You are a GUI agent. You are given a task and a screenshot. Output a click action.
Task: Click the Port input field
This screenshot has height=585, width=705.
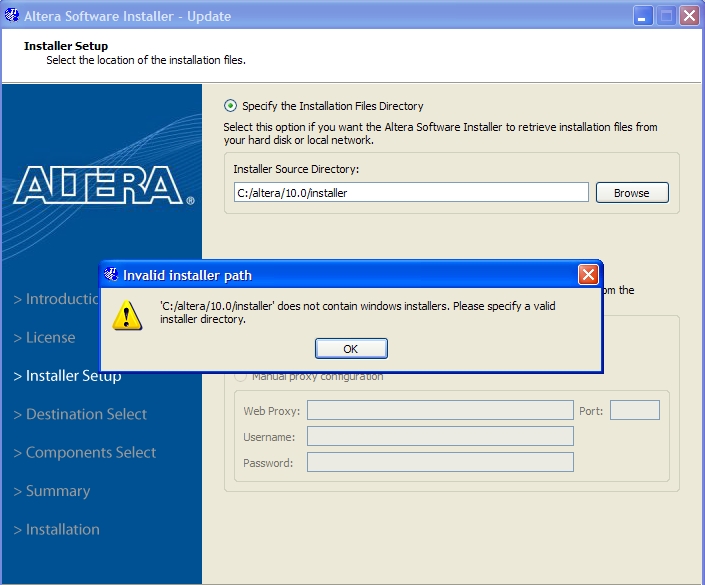coord(634,410)
